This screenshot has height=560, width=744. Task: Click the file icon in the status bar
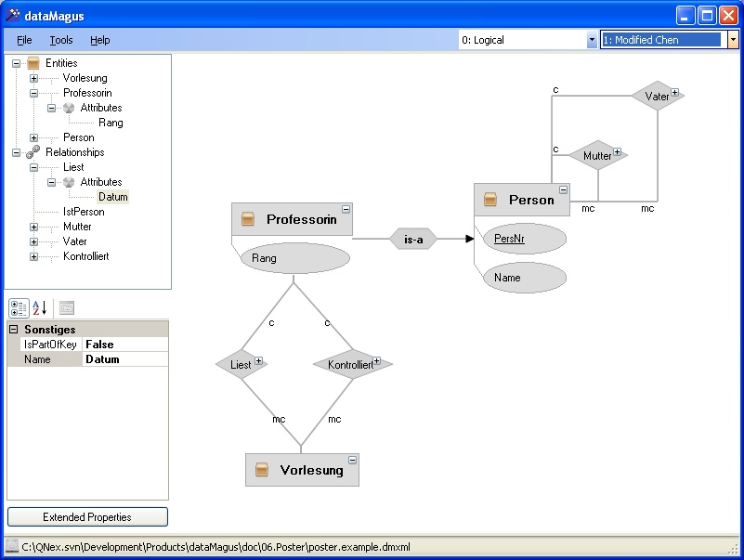[x=12, y=546]
